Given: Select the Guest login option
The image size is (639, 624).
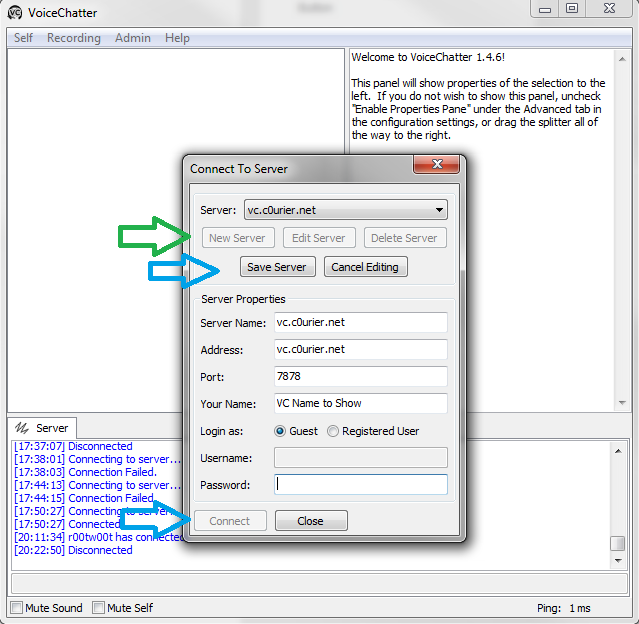Looking at the screenshot, I should point(296,431).
